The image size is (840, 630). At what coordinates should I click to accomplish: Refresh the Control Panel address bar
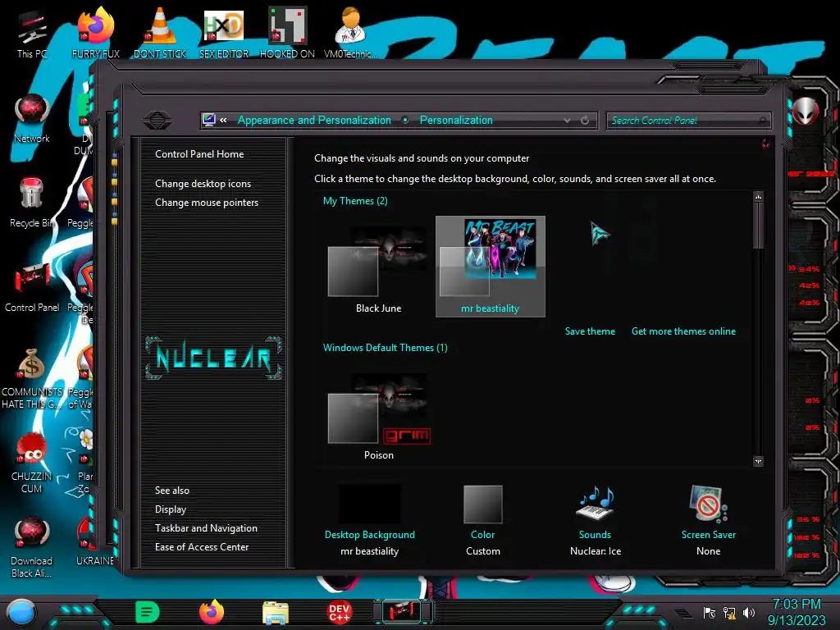585,120
